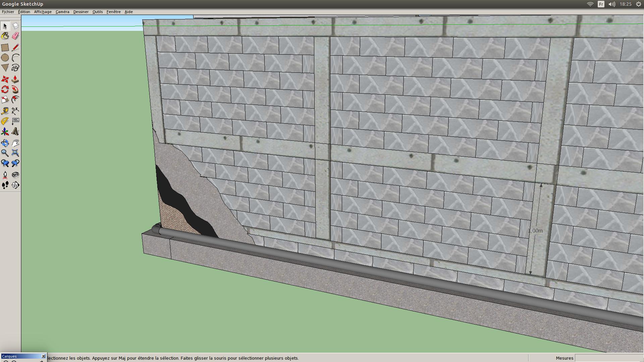Click the Mesures input field
Image resolution: width=644 pixels, height=362 pixels.
609,358
